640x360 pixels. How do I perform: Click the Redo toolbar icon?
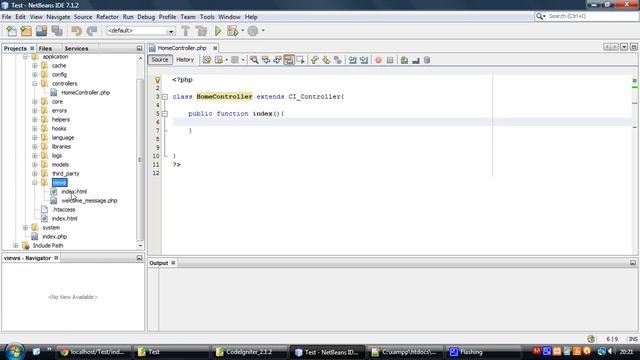[x=92, y=31]
